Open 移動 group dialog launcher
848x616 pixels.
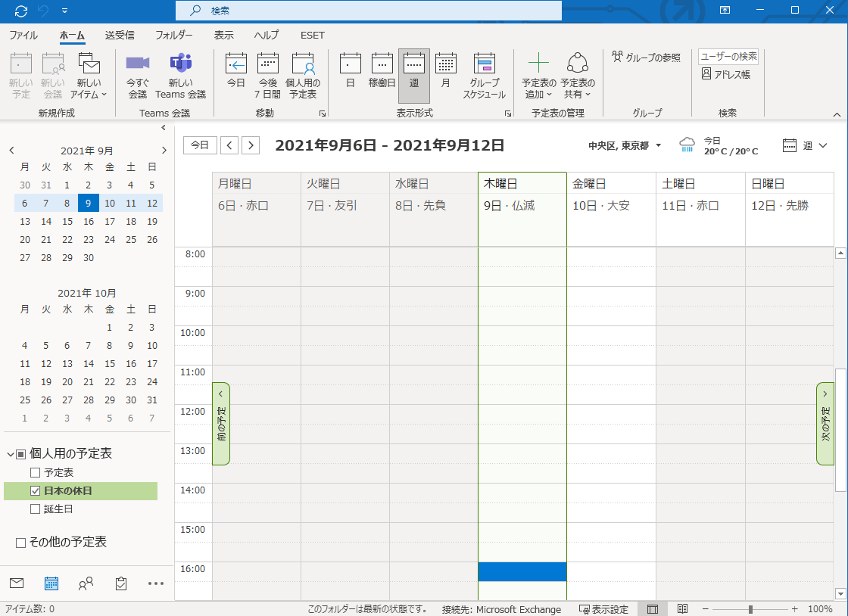click(x=323, y=114)
